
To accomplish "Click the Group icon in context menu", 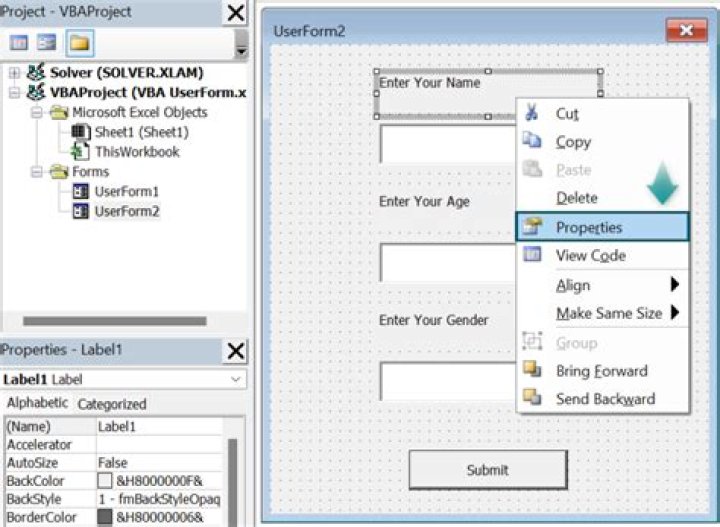I will click(x=532, y=341).
